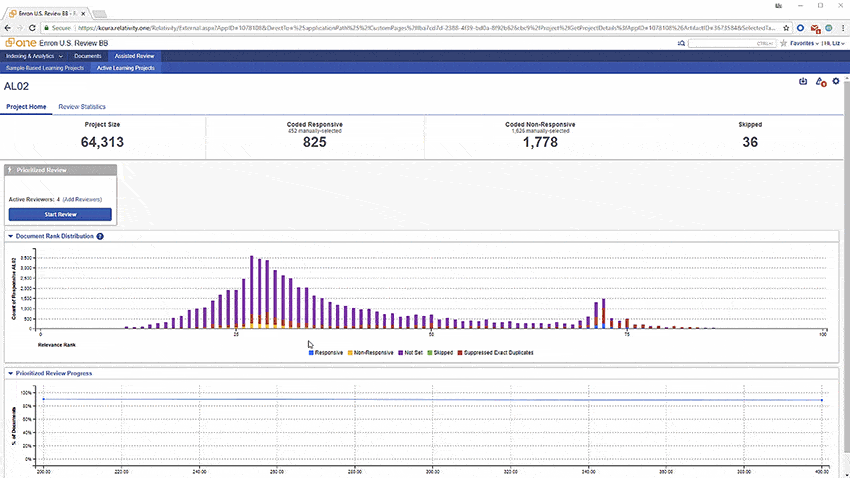
Task: Click the help icon beside Document Rank Distribution
Action: 100,236
